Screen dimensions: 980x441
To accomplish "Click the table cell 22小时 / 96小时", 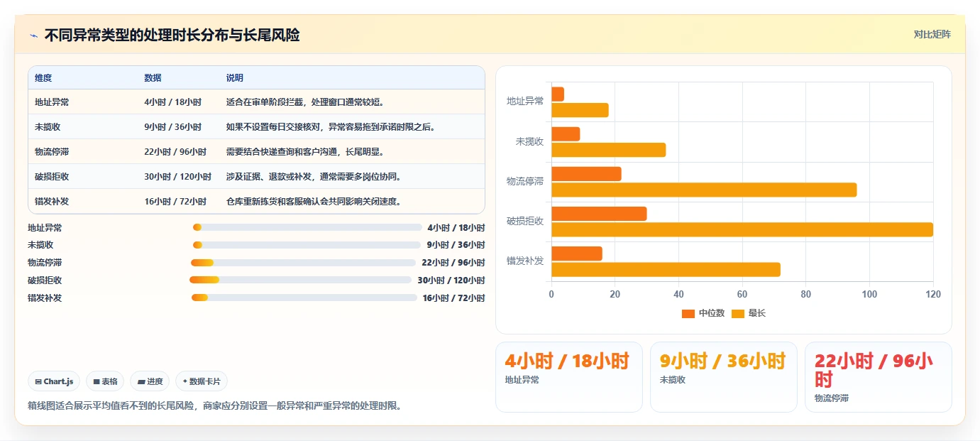I will (x=175, y=152).
